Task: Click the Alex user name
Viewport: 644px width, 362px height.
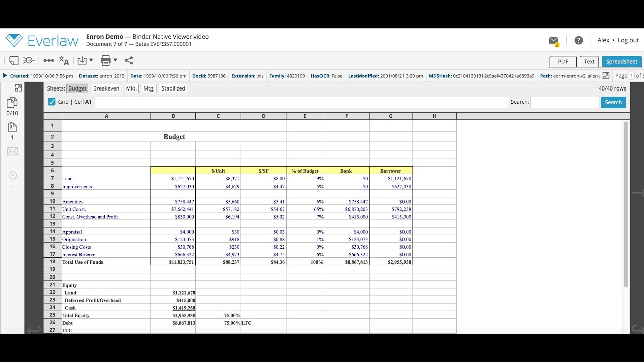Action: [x=603, y=40]
